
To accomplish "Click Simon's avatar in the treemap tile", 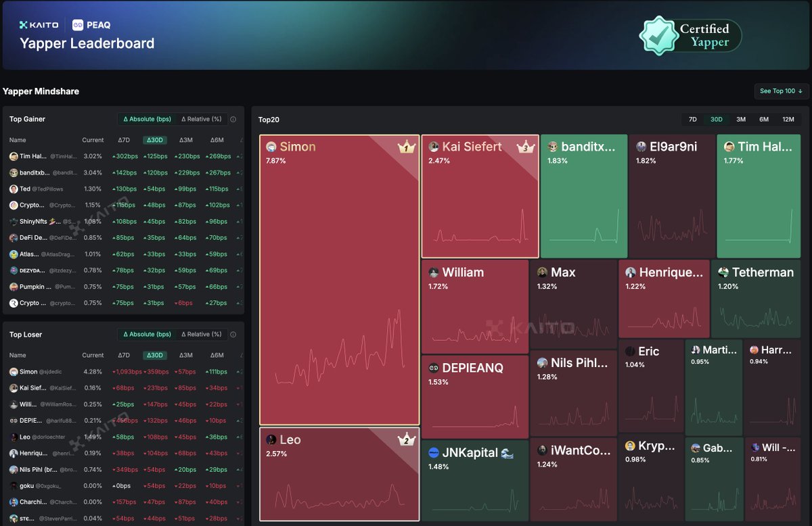I will [x=271, y=147].
